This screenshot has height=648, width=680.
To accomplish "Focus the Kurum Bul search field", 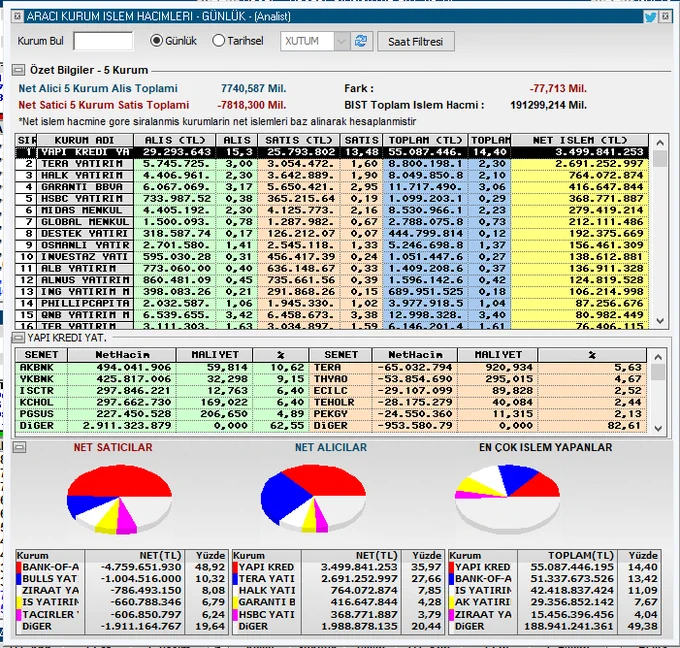I will [103, 41].
